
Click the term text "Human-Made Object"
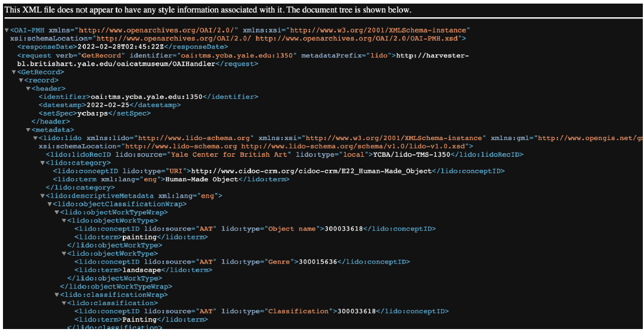coord(202,179)
